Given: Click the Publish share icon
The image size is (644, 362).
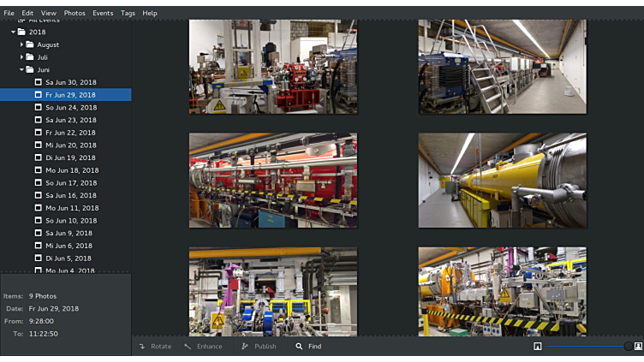Looking at the screenshot, I should tap(245, 347).
